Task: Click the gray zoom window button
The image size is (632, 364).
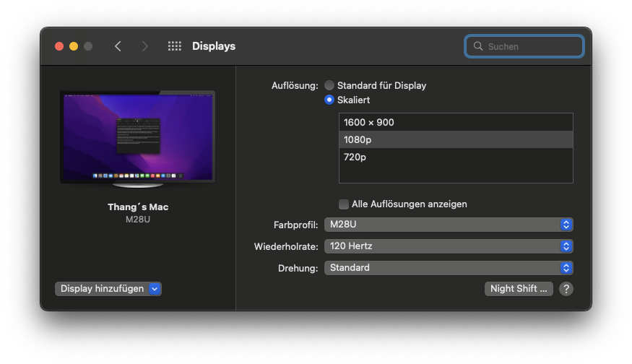Action: (x=88, y=46)
